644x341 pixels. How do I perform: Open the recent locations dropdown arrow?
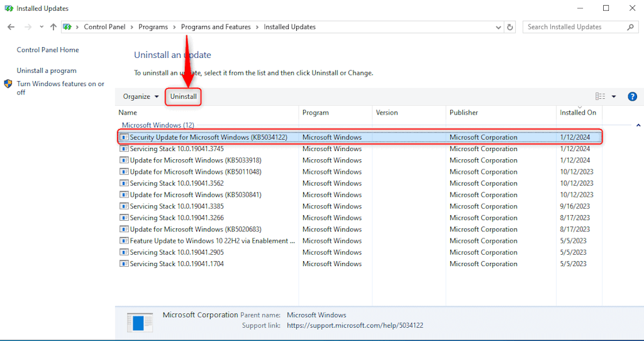[x=42, y=27]
